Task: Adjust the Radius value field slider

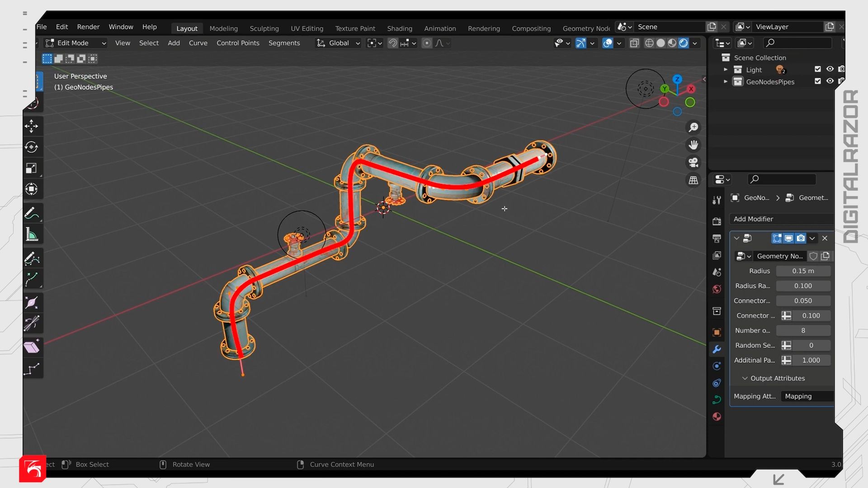Action: pos(803,271)
